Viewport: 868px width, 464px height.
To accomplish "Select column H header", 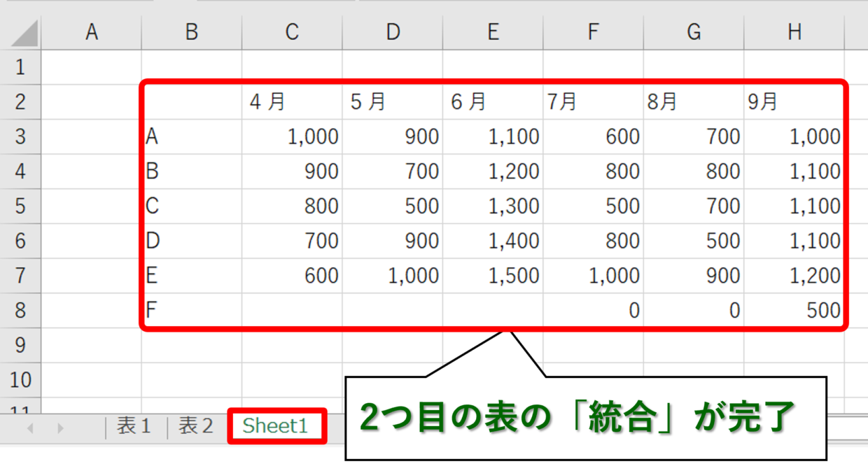I will 794,32.
